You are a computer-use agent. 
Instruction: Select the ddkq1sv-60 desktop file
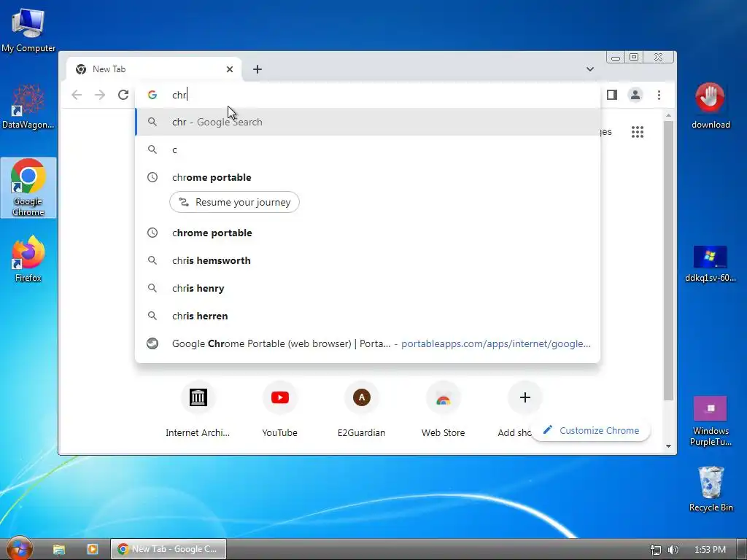click(710, 263)
